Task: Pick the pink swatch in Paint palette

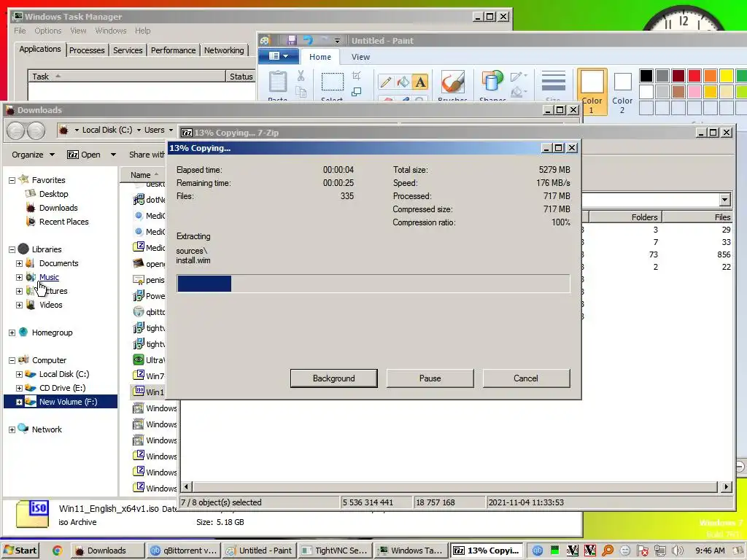Action: (x=694, y=91)
